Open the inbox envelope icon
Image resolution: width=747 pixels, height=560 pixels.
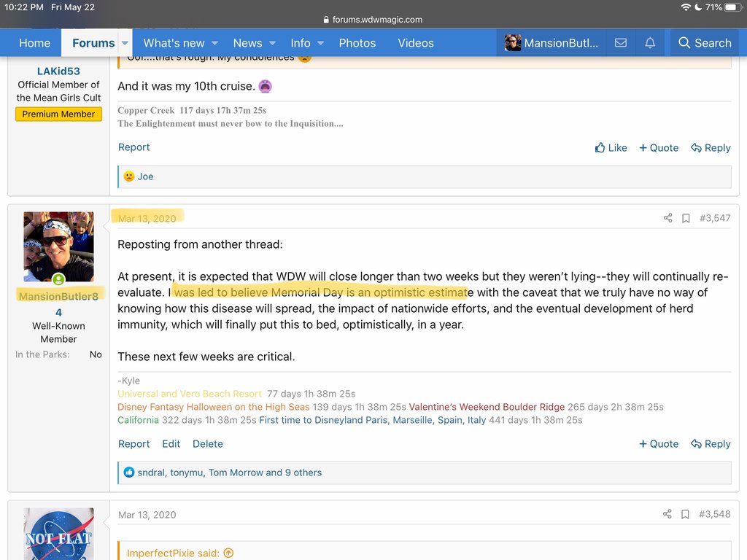pos(620,43)
